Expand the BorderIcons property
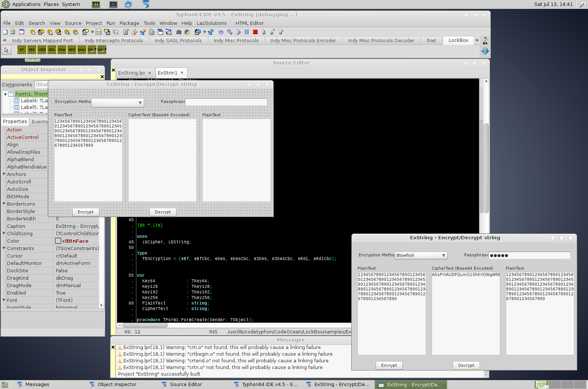Image resolution: width=588 pixels, height=389 pixels. click(4, 203)
